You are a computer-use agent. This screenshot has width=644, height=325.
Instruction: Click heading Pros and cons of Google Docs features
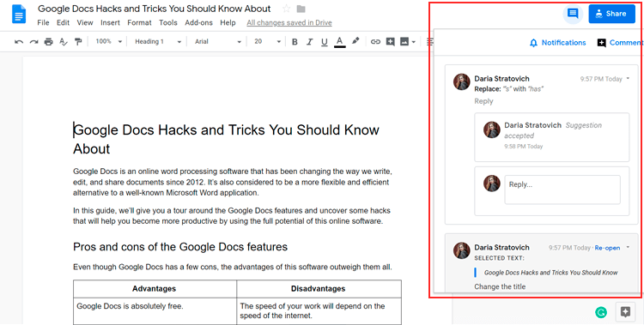coord(180,247)
